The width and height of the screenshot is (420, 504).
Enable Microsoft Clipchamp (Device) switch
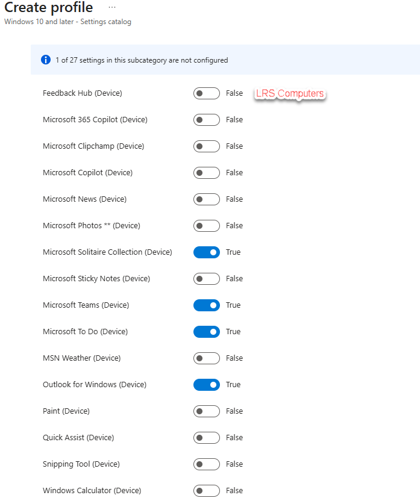pos(206,146)
